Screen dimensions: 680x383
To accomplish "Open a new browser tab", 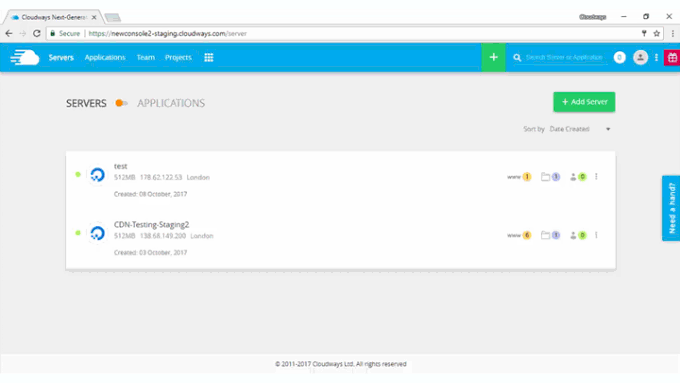I will pyautogui.click(x=112, y=18).
